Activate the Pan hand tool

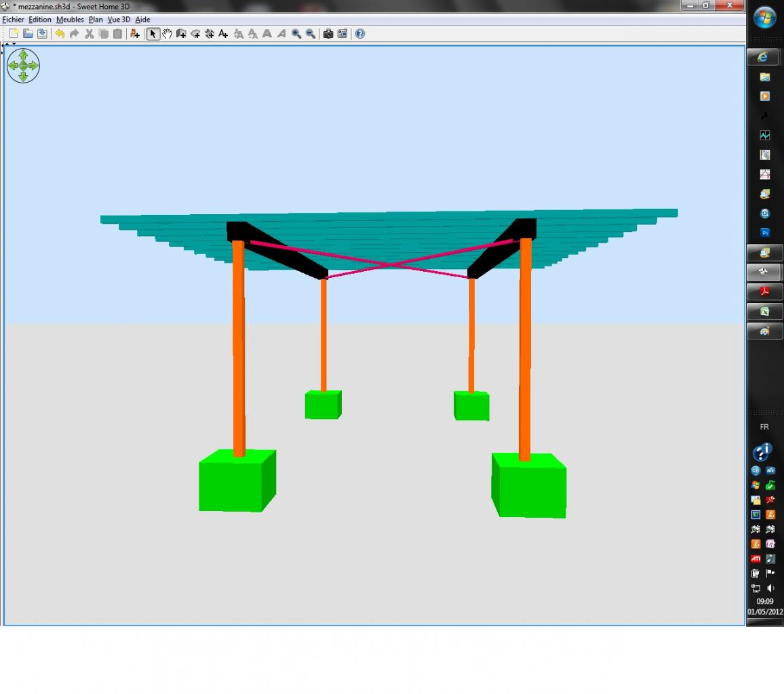[x=167, y=33]
